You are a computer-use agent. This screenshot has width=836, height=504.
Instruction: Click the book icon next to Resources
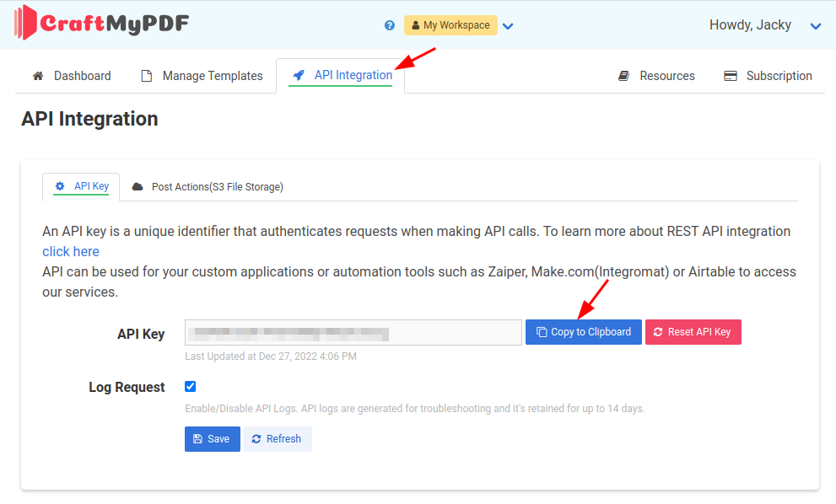[624, 76]
